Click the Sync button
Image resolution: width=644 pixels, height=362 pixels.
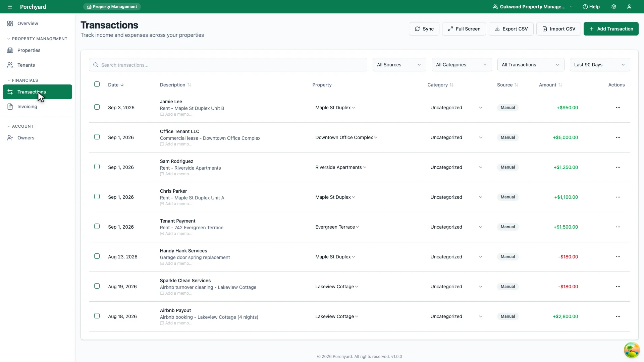424,29
